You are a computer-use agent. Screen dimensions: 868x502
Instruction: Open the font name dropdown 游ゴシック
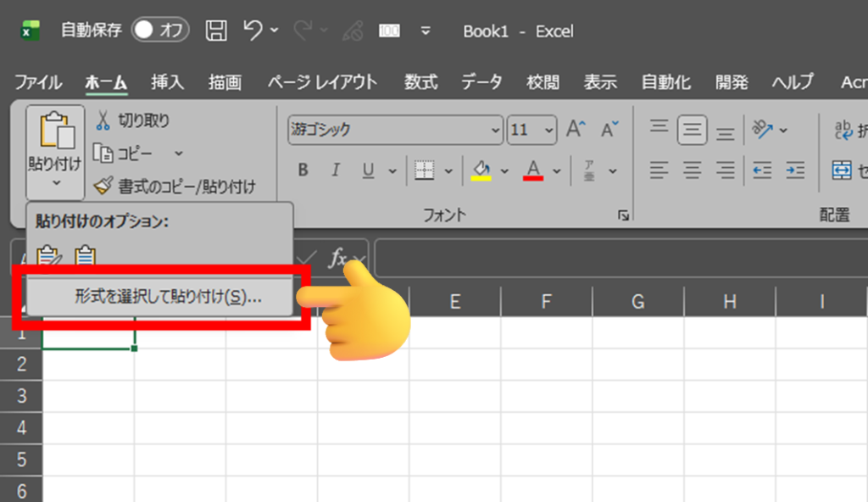pos(395,130)
